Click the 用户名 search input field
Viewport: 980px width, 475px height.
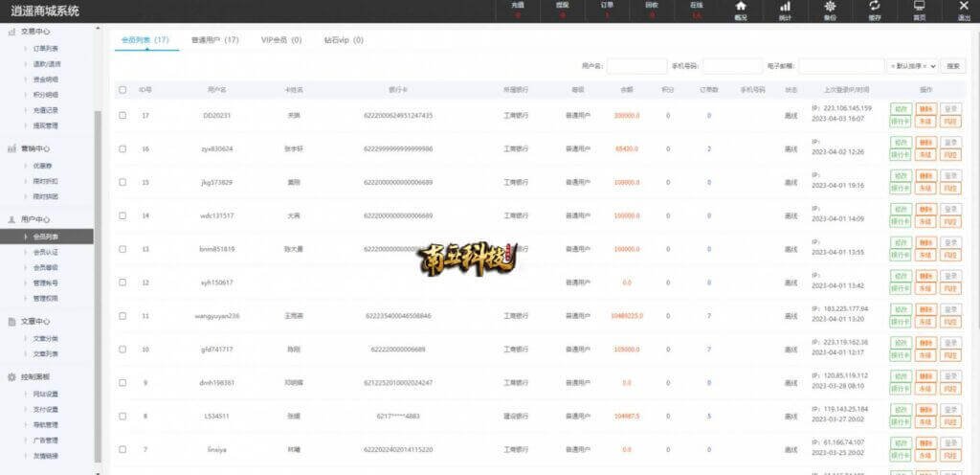point(636,66)
